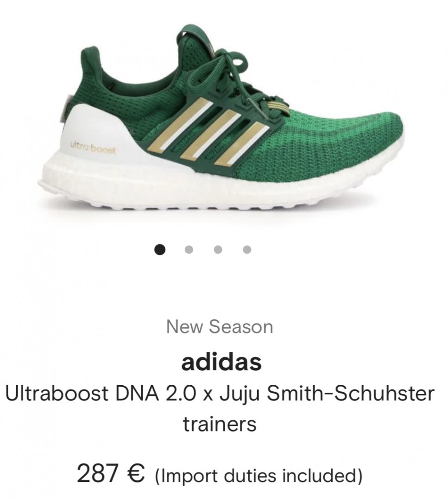Tap the Import duties included note
This screenshot has width=448, height=500.
tap(259, 475)
